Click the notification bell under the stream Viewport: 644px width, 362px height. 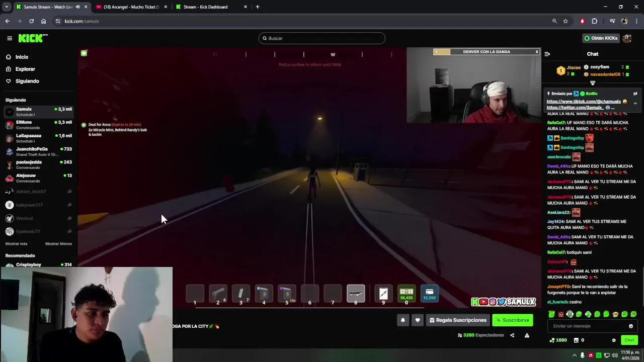click(403, 320)
